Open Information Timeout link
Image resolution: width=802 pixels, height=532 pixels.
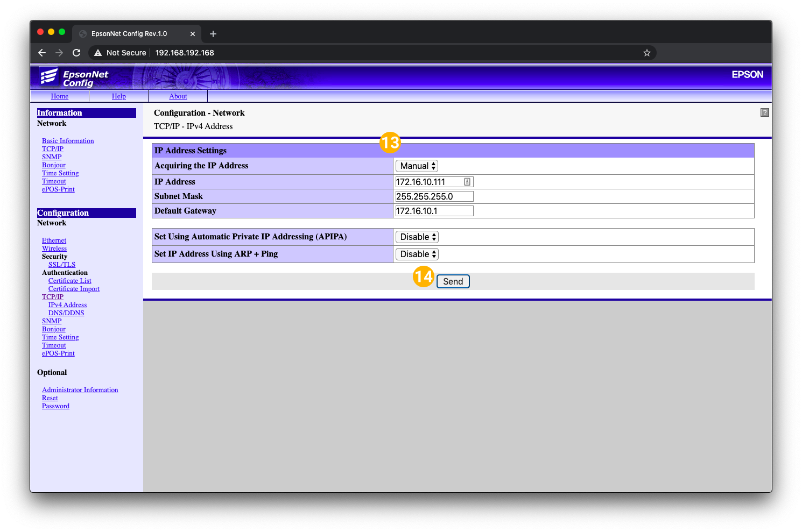click(x=54, y=181)
